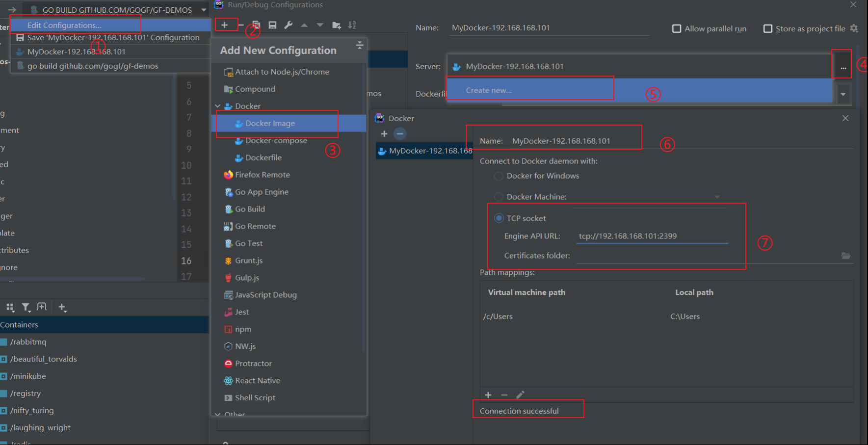
Task: Select Save MyDocker-192.168.168.101 Configuration
Action: [111, 38]
